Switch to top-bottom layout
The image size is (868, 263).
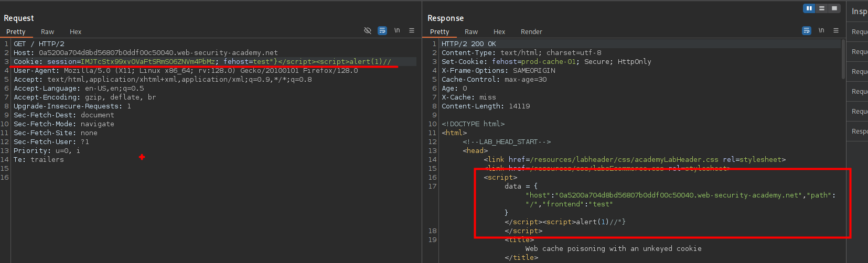tap(822, 8)
